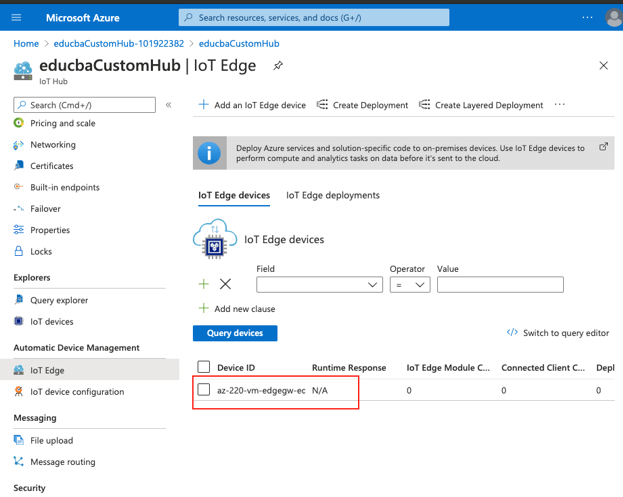623x497 pixels.
Task: Click Create Deployment label
Action: (370, 105)
